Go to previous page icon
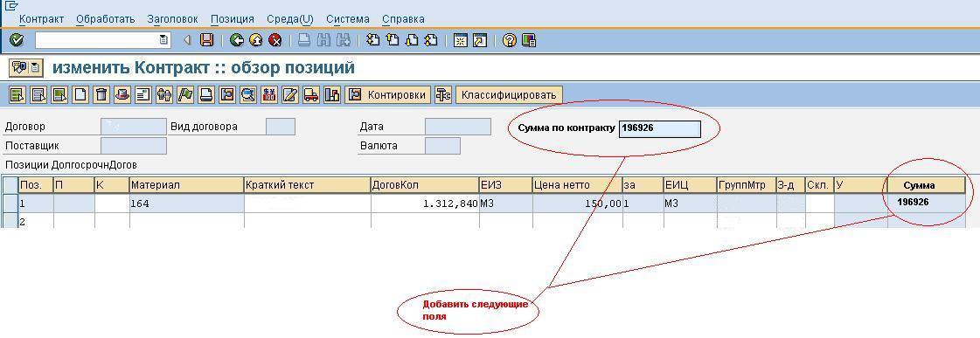980x338 pixels. coord(392,40)
